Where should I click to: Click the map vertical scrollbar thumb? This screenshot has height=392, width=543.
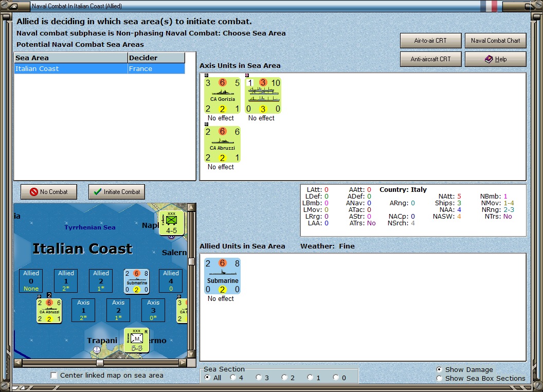(x=191, y=261)
